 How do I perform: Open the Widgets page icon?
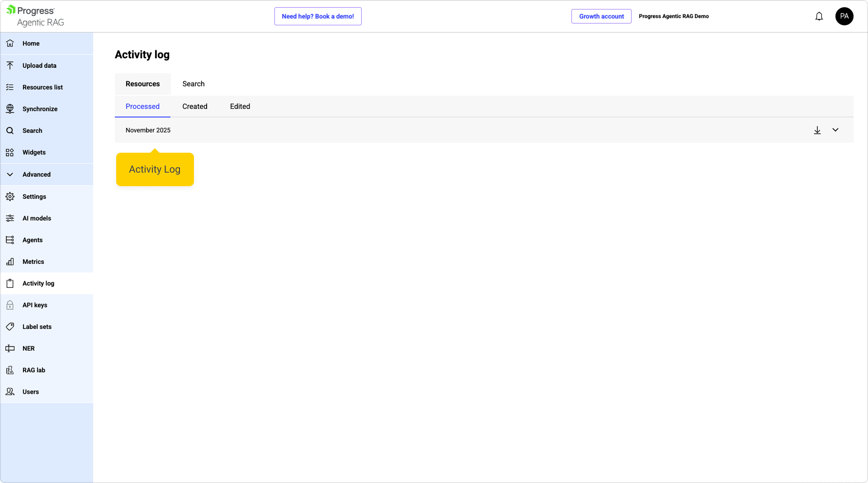tap(10, 153)
